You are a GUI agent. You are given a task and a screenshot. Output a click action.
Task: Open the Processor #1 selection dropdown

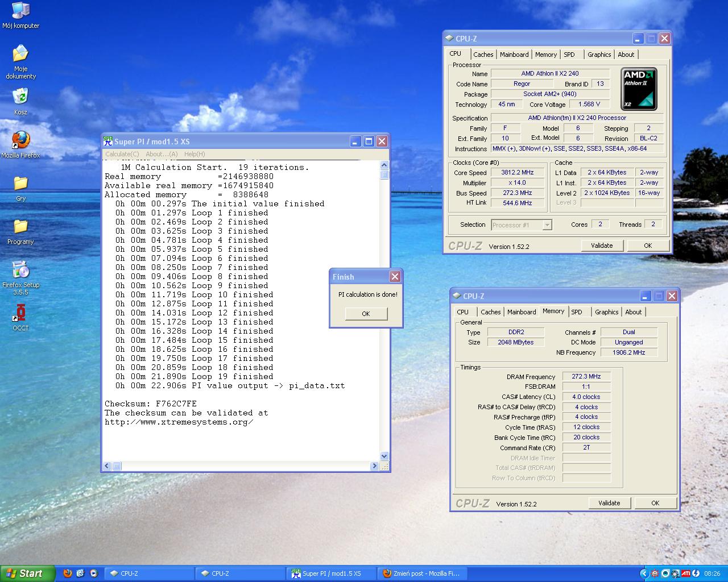(521, 225)
